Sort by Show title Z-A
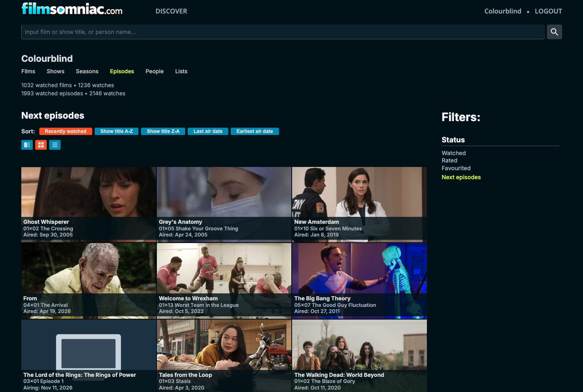Viewport: 583px width, 392px height. click(x=163, y=131)
